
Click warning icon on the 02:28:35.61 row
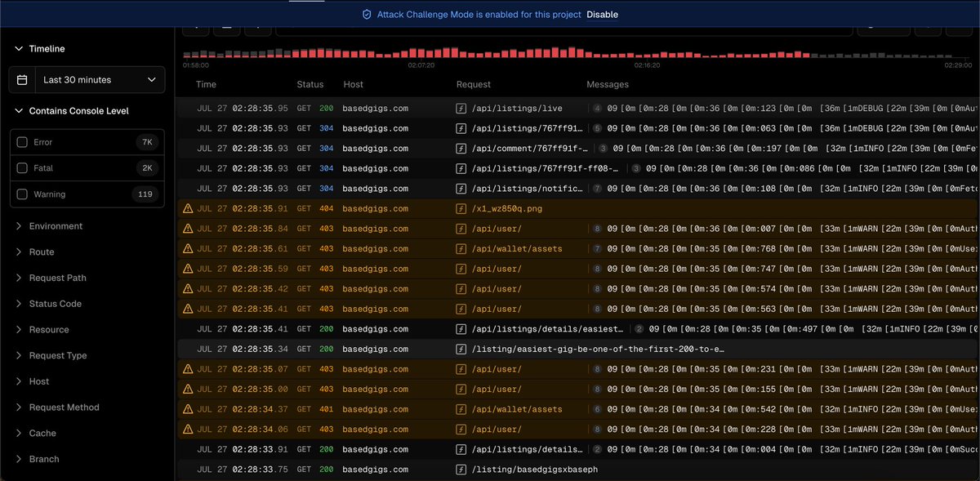coord(188,249)
